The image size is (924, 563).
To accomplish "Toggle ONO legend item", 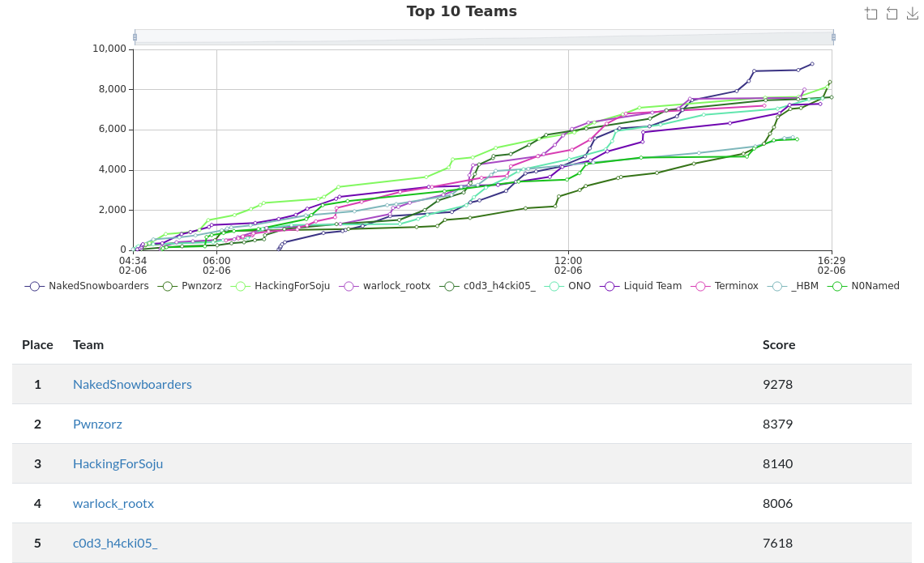I will click(x=567, y=286).
